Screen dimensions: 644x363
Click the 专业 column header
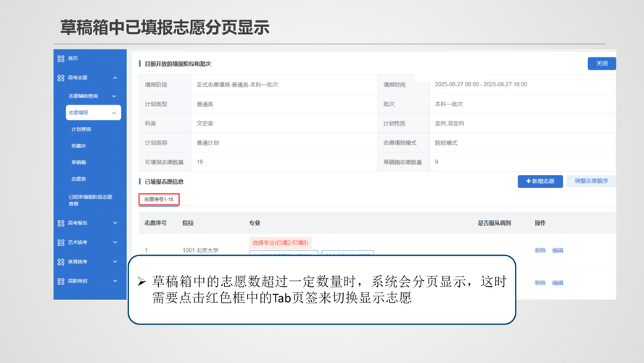click(x=255, y=223)
